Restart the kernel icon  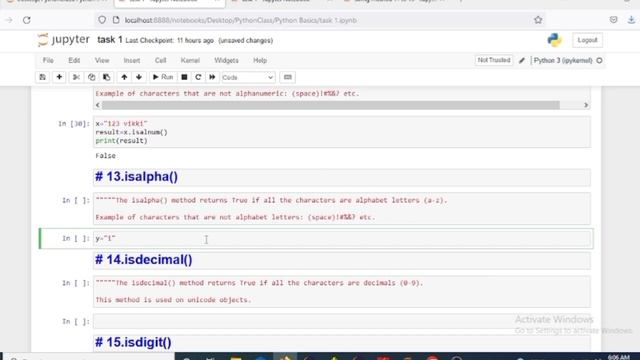[198, 77]
